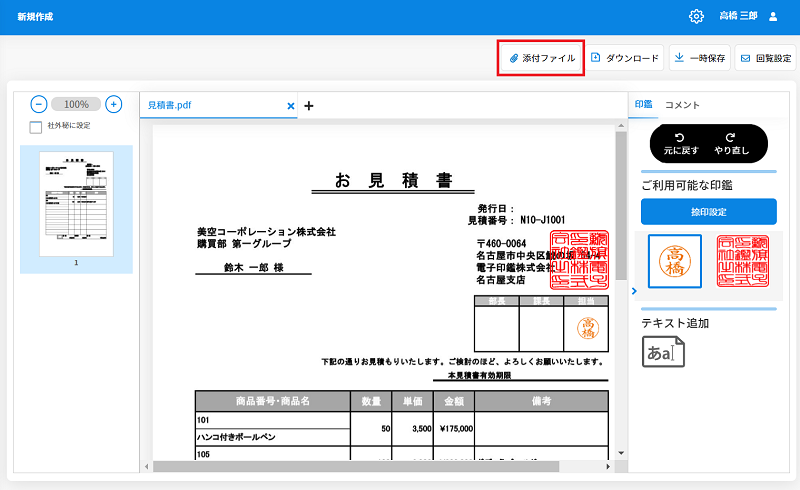
Task: Enable the 社外秘に設定 checkbox
Action: (36, 127)
